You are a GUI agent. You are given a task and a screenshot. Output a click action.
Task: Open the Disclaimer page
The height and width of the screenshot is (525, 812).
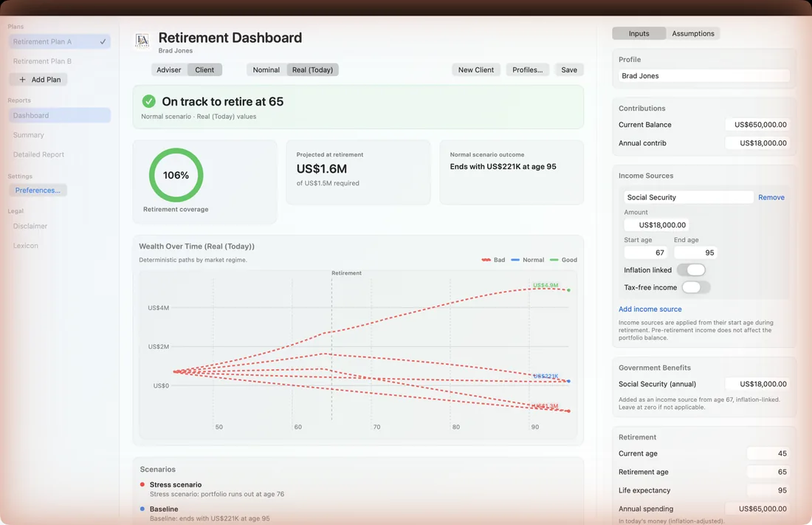point(60,226)
